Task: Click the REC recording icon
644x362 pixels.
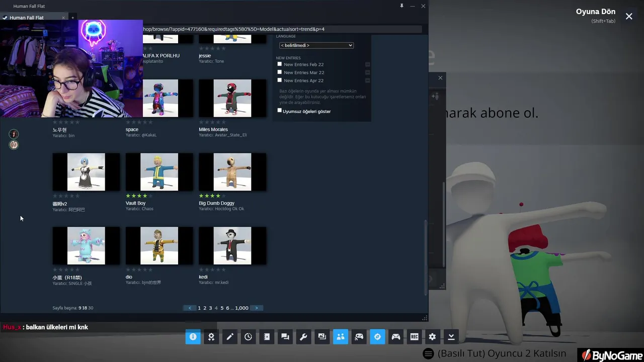Action: pos(414,337)
